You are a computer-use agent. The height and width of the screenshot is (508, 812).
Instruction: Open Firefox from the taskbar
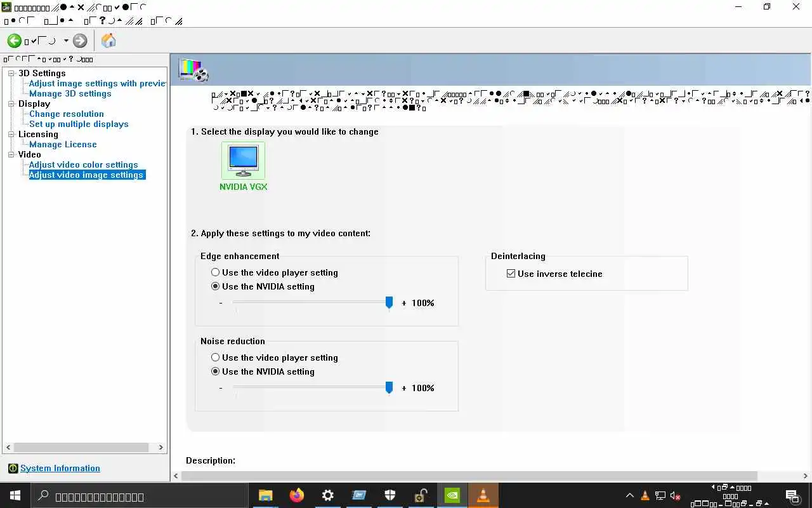click(x=296, y=495)
